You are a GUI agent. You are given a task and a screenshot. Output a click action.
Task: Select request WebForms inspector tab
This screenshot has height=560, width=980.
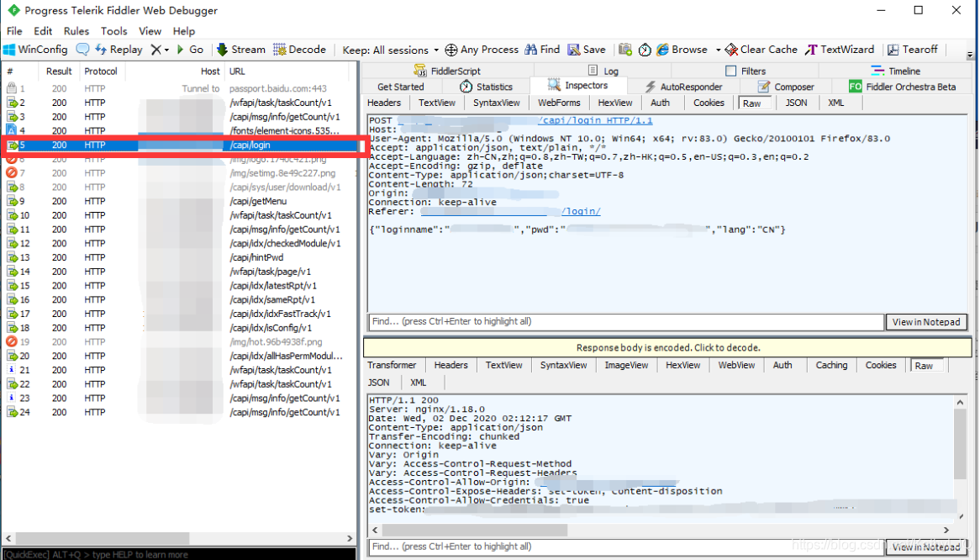pos(560,103)
